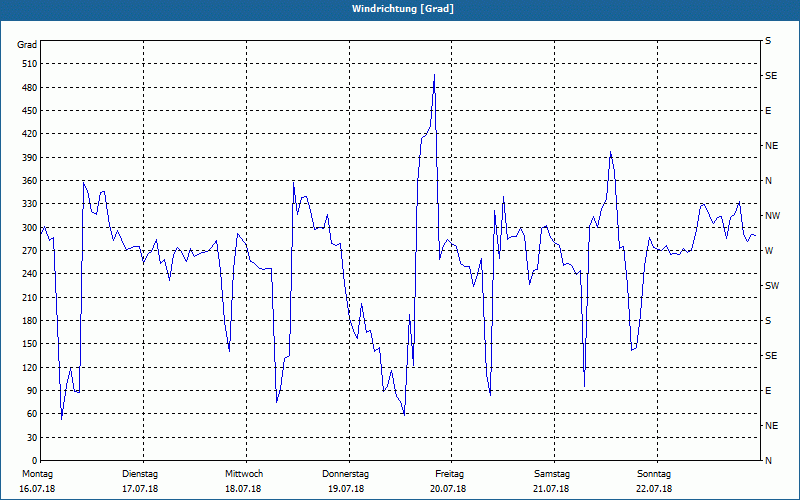Click the chart title Windrichtung [Grad]

tap(403, 9)
